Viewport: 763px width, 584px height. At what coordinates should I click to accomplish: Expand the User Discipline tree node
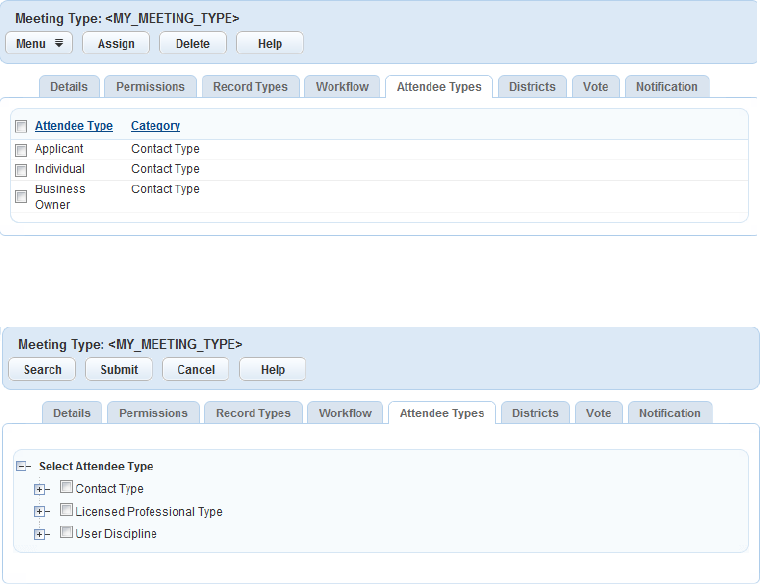coord(39,534)
